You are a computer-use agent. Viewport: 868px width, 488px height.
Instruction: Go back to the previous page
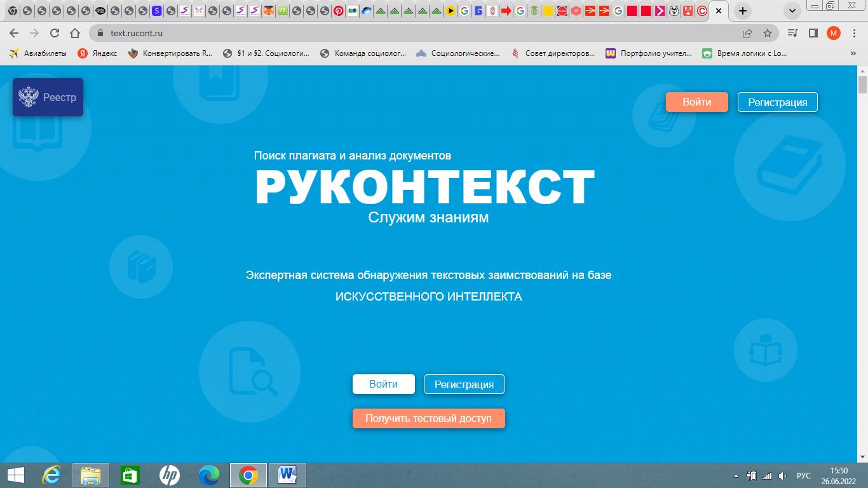coord(14,33)
